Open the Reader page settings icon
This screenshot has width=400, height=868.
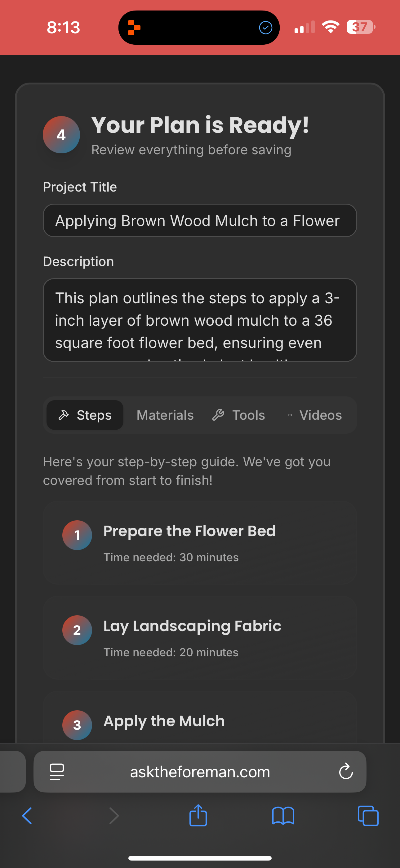tap(57, 772)
